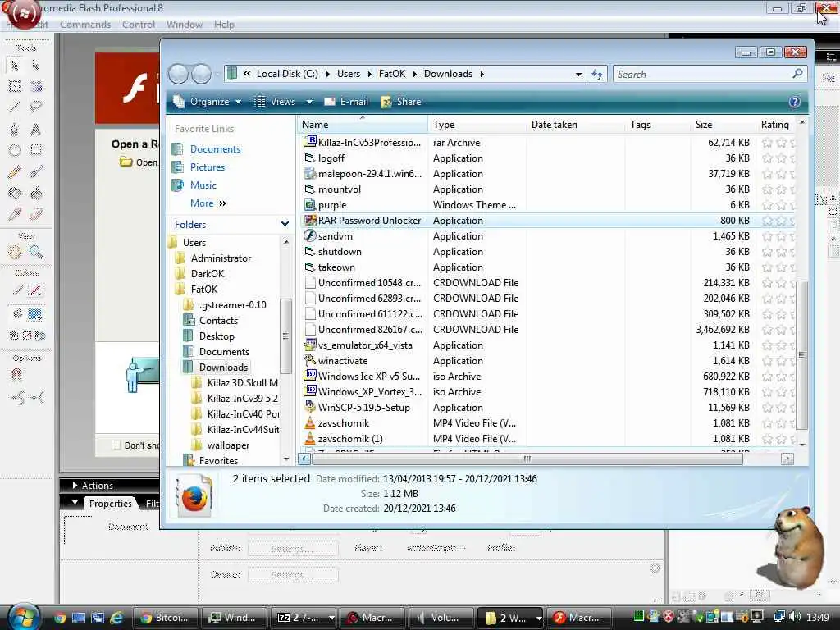Viewport: 840px width, 630px height.
Task: Open the Explorer help icon
Action: point(794,102)
